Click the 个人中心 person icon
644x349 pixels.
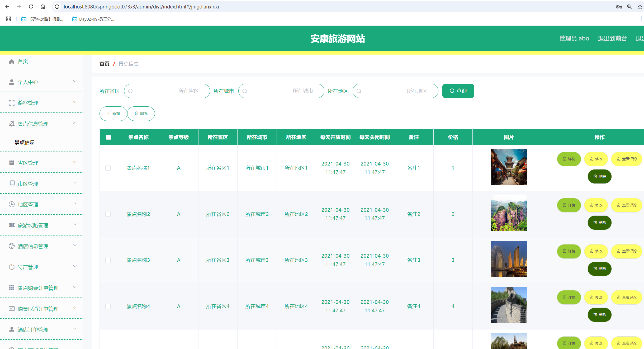12,82
